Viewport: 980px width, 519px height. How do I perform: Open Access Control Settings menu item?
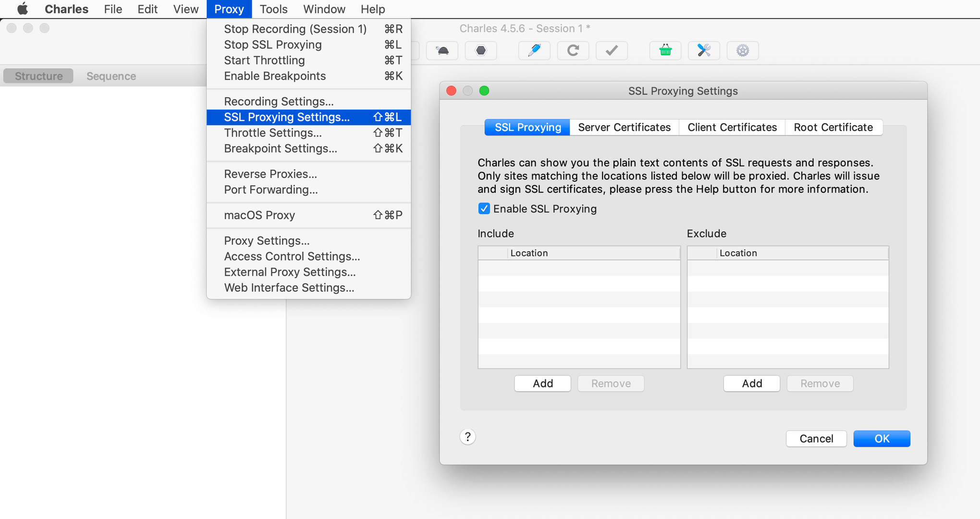[x=308, y=257]
